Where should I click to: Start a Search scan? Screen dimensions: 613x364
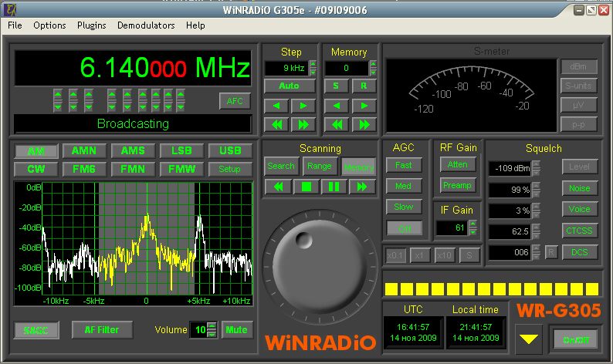(281, 166)
